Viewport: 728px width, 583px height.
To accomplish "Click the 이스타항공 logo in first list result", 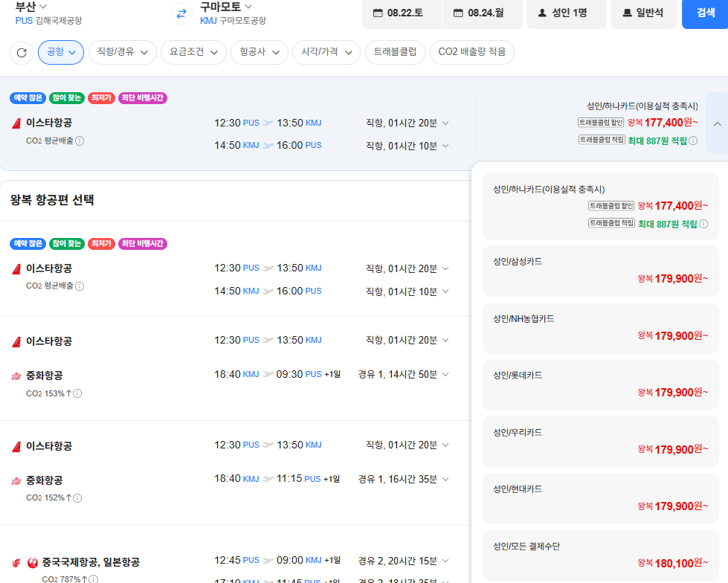I will pos(16,268).
